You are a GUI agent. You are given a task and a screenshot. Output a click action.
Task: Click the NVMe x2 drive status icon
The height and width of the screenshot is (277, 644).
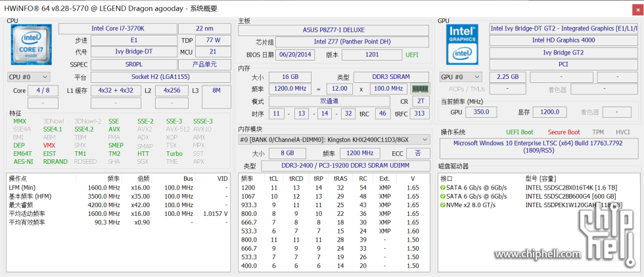[442, 205]
